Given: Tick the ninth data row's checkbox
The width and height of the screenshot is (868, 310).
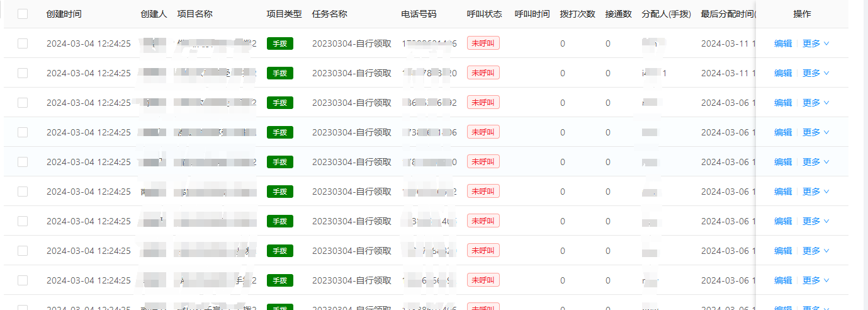Looking at the screenshot, I should click(23, 280).
